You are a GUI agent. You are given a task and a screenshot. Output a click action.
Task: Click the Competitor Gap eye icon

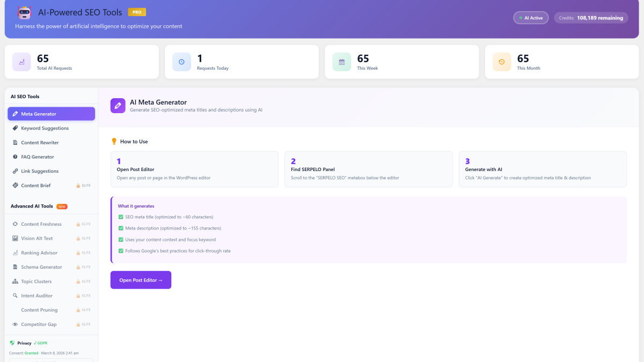[16, 324]
